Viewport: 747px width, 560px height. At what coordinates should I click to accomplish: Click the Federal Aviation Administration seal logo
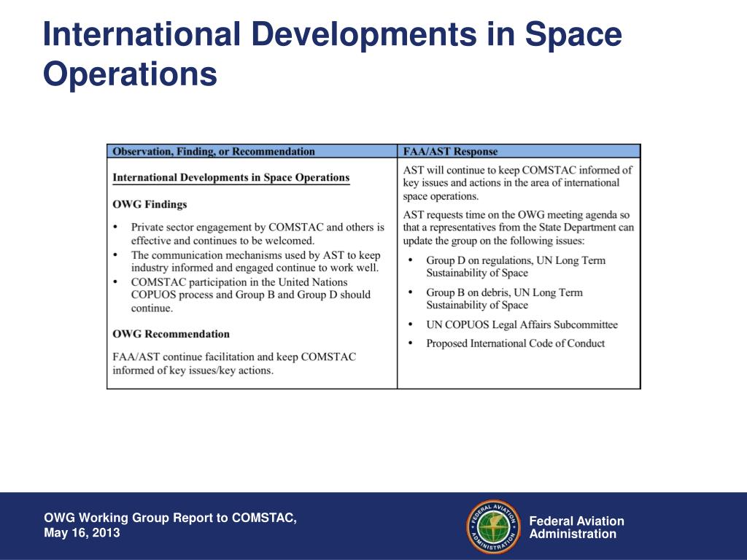click(x=494, y=527)
